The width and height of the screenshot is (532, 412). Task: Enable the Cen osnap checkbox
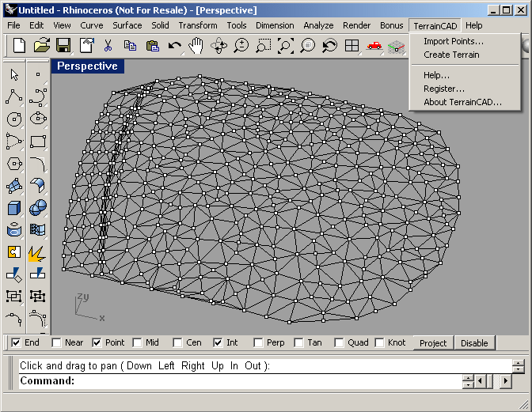click(x=177, y=342)
